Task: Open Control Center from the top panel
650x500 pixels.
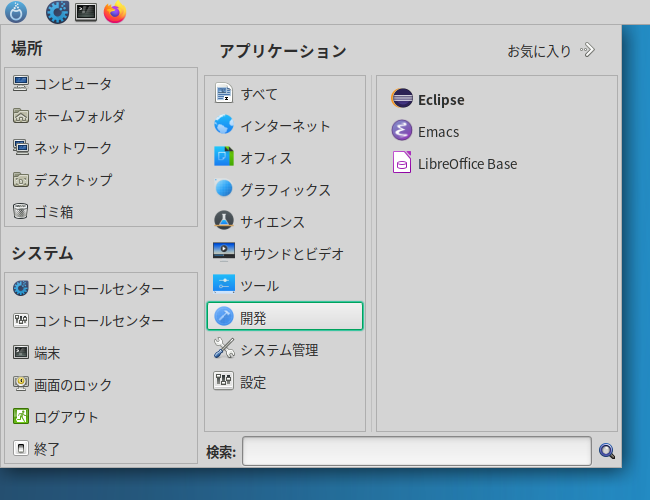Action: tap(57, 12)
